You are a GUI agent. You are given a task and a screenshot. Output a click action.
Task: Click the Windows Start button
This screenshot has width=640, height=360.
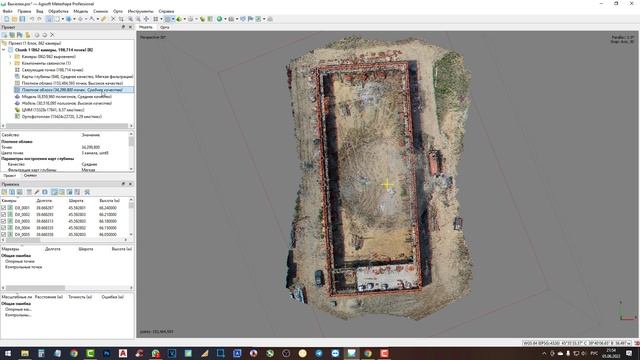8,353
